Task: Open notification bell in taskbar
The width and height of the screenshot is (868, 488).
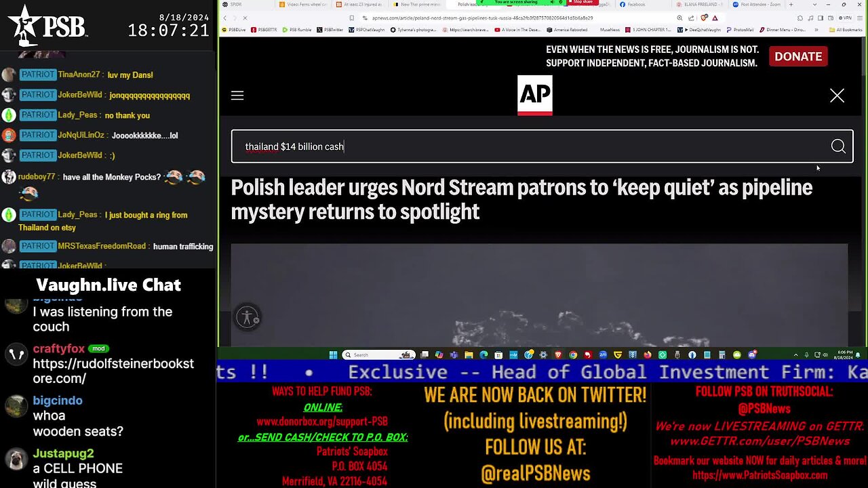Action: (x=858, y=354)
